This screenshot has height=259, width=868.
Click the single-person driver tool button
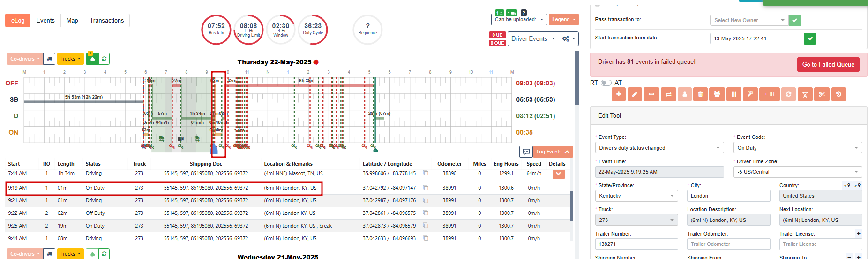coord(684,94)
